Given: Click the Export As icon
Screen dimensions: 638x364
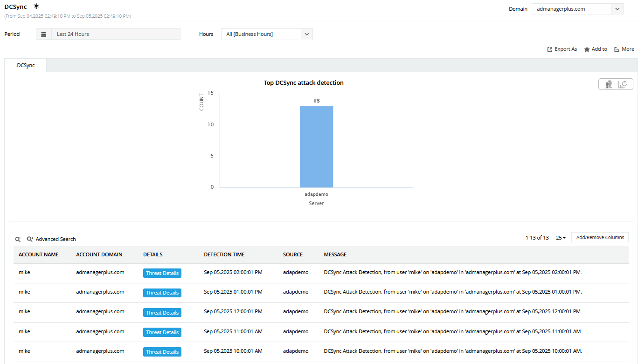Looking at the screenshot, I should tap(550, 49).
